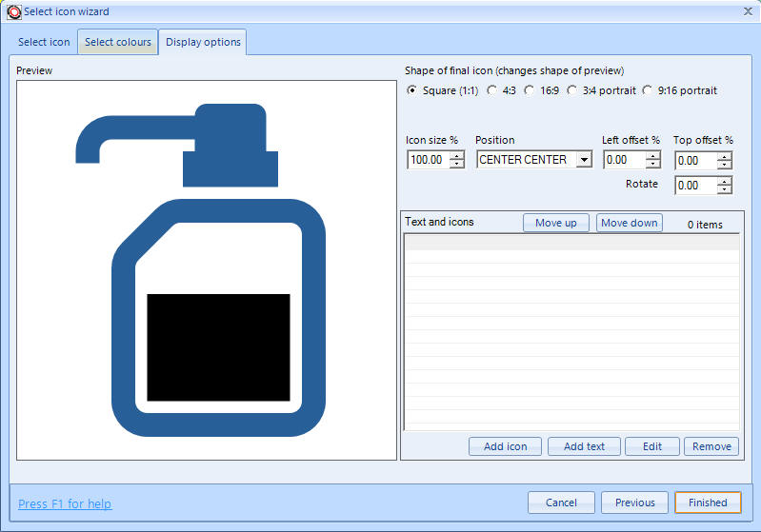Increase Left offset % with up arrow

coord(653,156)
